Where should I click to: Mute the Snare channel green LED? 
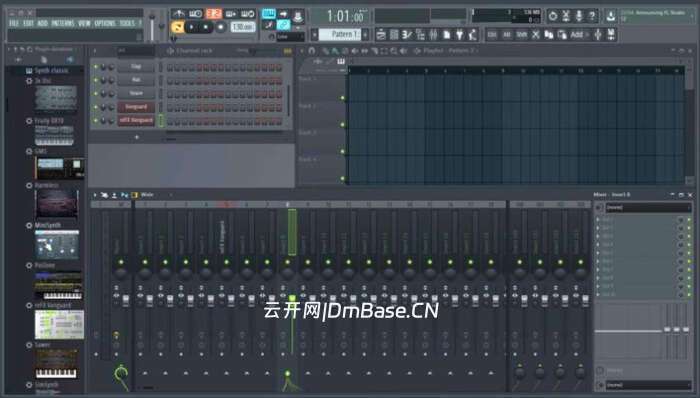[x=96, y=94]
